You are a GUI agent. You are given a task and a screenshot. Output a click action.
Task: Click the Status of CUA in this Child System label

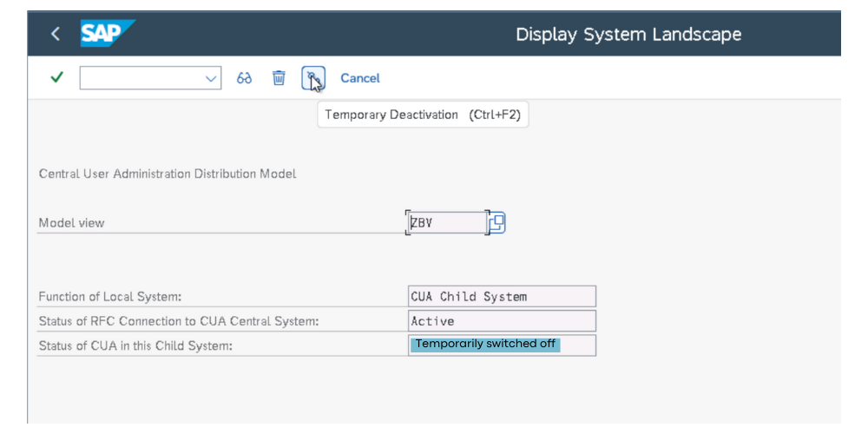click(137, 345)
